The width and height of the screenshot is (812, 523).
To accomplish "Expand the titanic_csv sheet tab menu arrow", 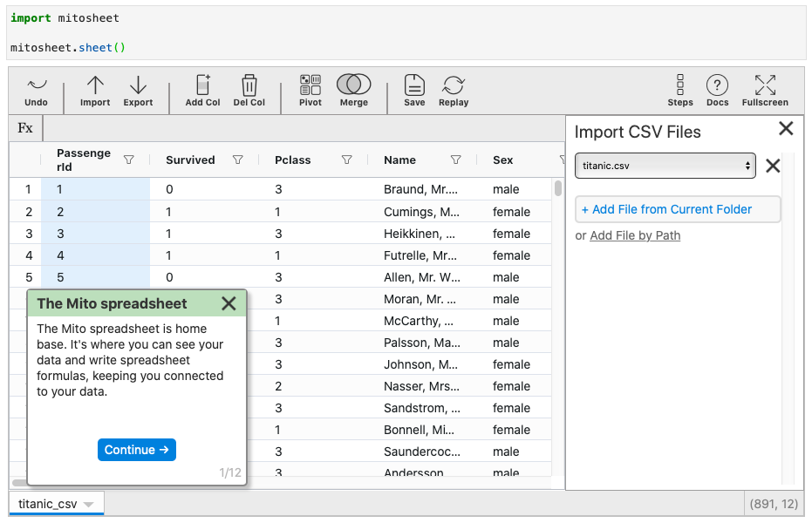I will [89, 505].
